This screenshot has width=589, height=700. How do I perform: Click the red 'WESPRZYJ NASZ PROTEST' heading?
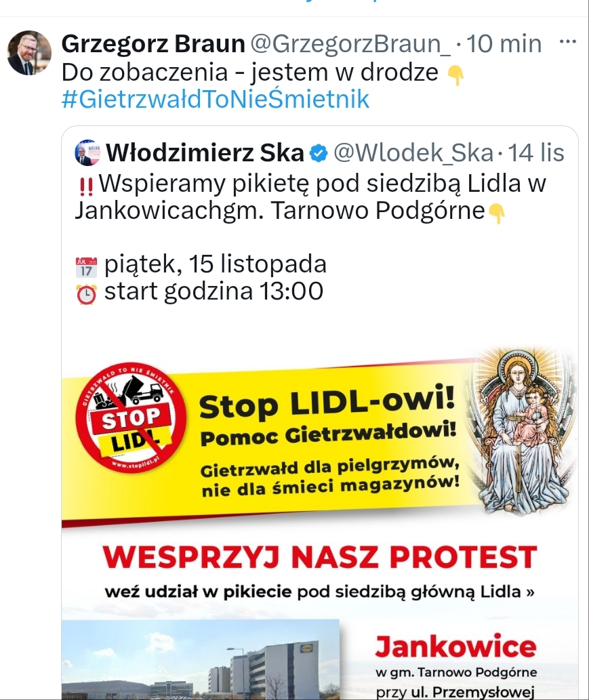coord(319,558)
